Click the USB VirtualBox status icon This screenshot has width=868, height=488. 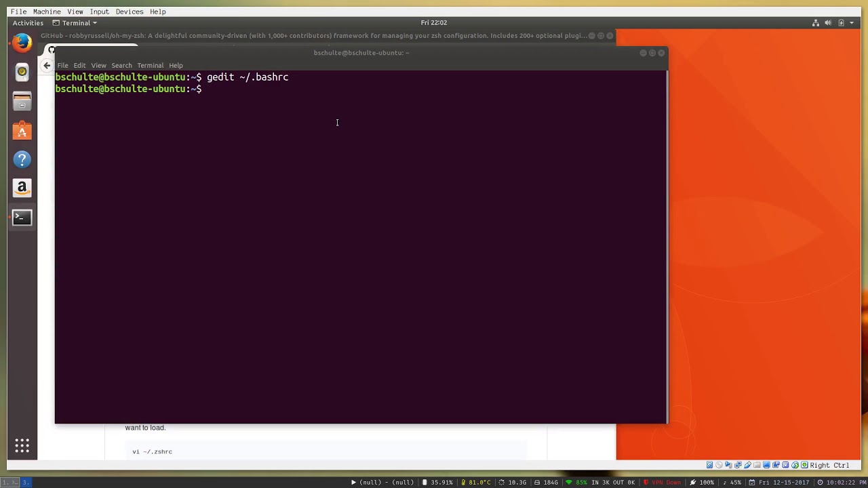tap(747, 465)
